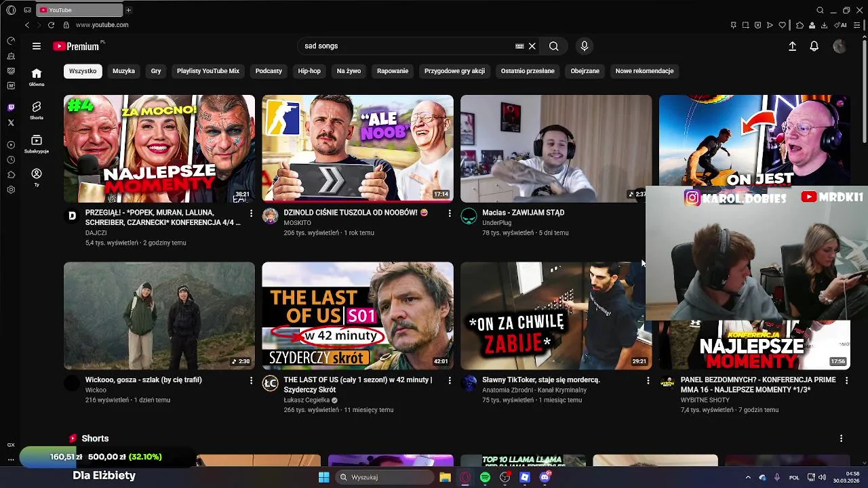Open GX Control speedometer icon
868x488 pixels.
(11, 41)
